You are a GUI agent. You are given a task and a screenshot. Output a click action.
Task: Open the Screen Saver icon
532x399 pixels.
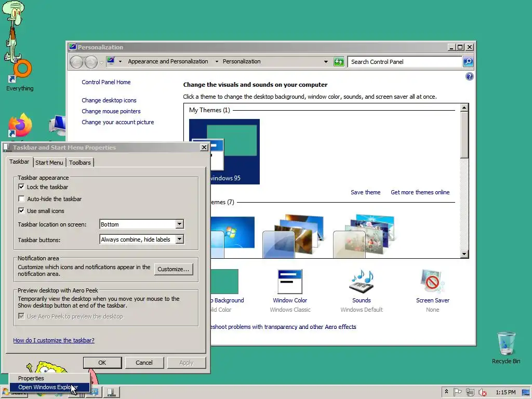432,282
